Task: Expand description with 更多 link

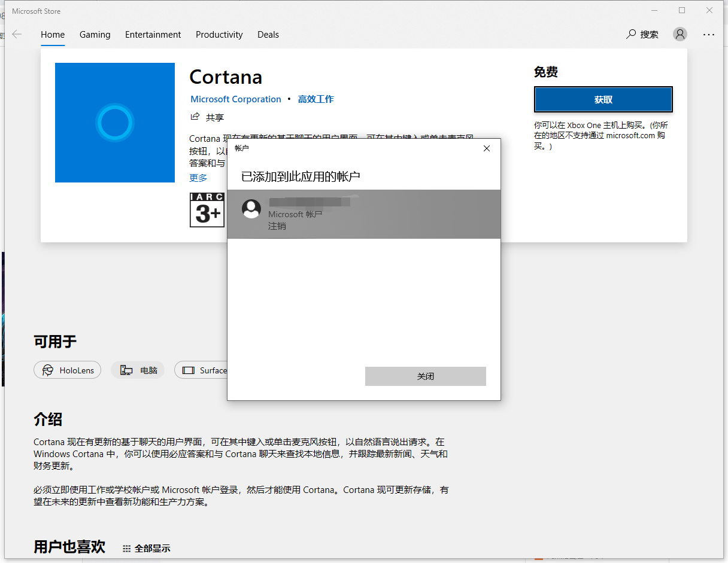Action: pyautogui.click(x=198, y=178)
